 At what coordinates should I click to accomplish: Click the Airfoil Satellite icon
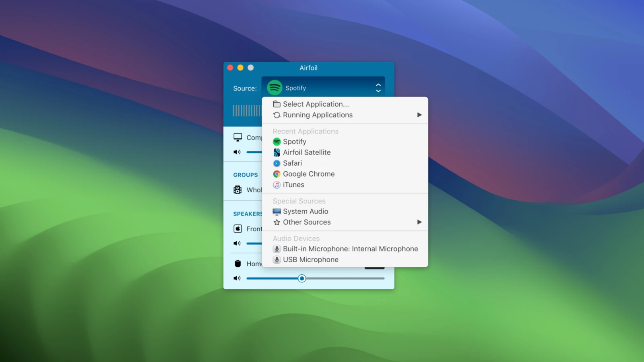pos(277,152)
